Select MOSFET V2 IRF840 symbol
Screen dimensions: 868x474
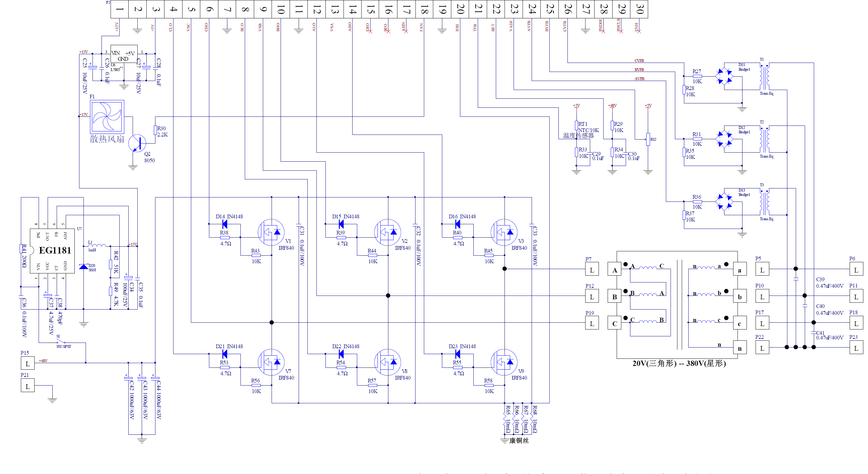(x=387, y=232)
